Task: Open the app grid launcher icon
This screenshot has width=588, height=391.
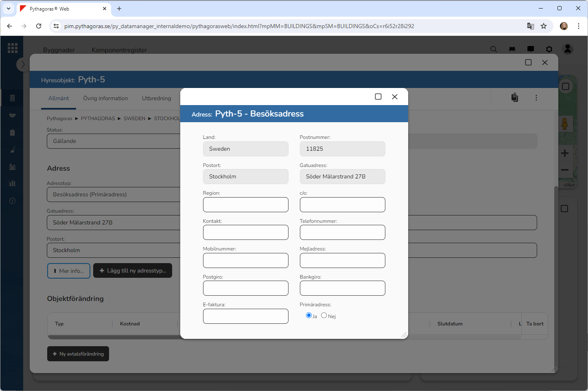Action: click(13, 48)
